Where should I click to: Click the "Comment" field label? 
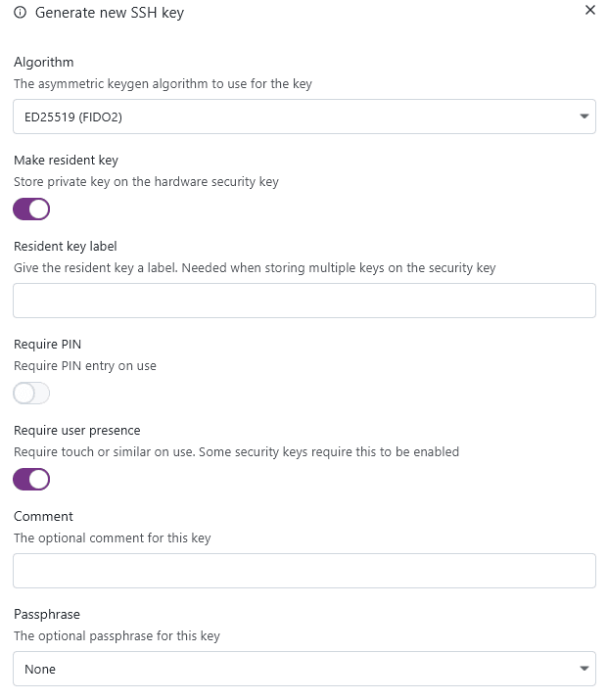click(44, 516)
